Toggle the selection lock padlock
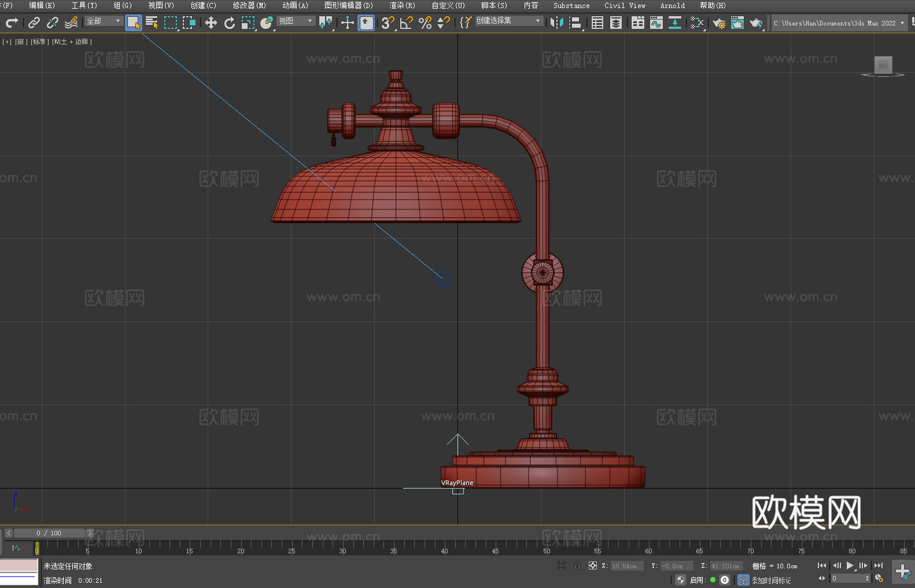This screenshot has height=588, width=915. click(577, 566)
